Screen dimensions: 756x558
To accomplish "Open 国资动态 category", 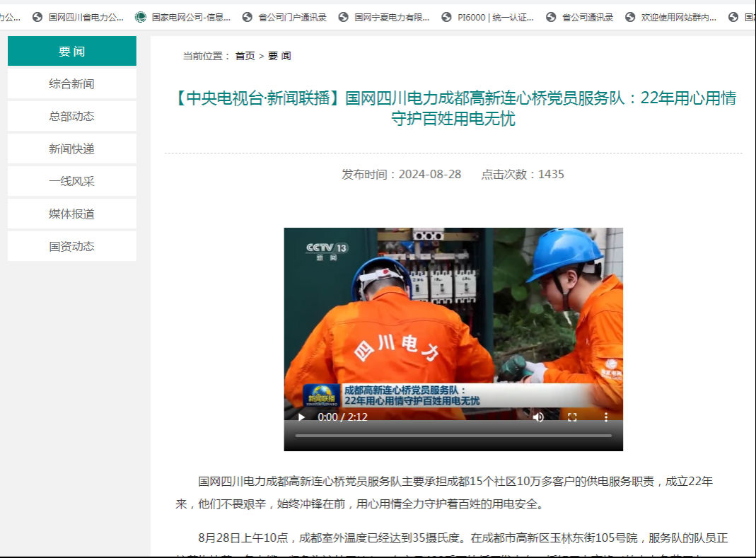I will pos(72,246).
